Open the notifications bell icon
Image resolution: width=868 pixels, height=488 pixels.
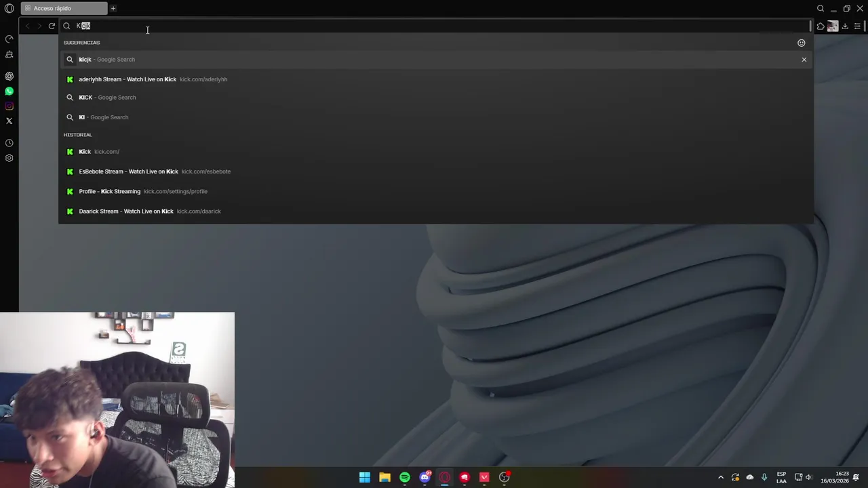(856, 477)
